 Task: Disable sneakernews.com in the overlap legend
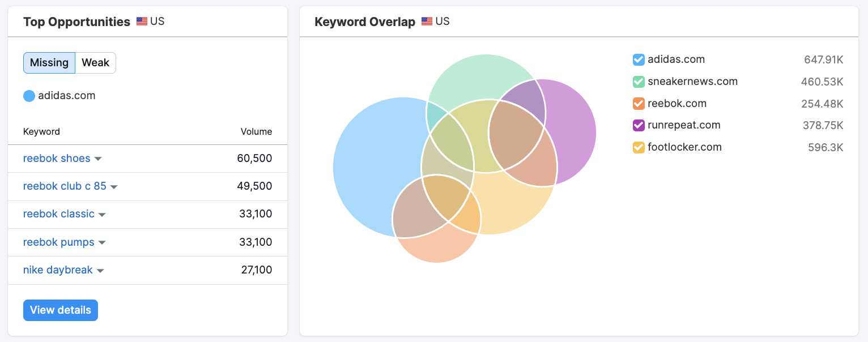639,82
